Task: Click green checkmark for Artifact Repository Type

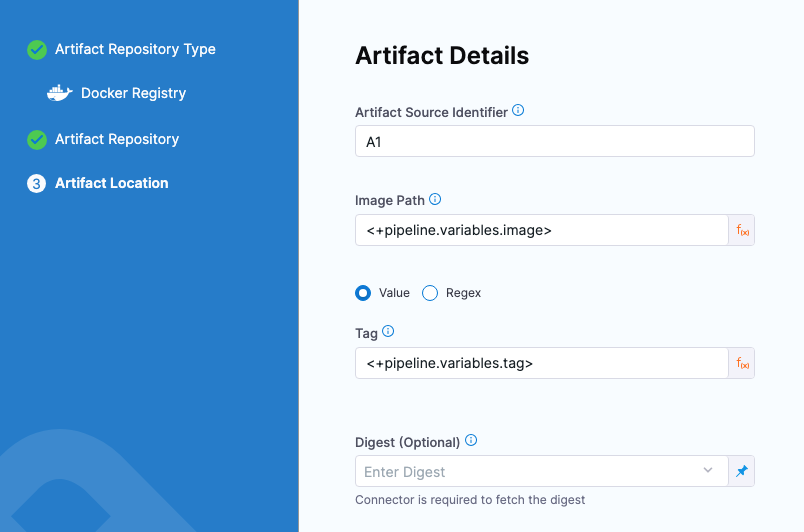Action: pyautogui.click(x=37, y=49)
